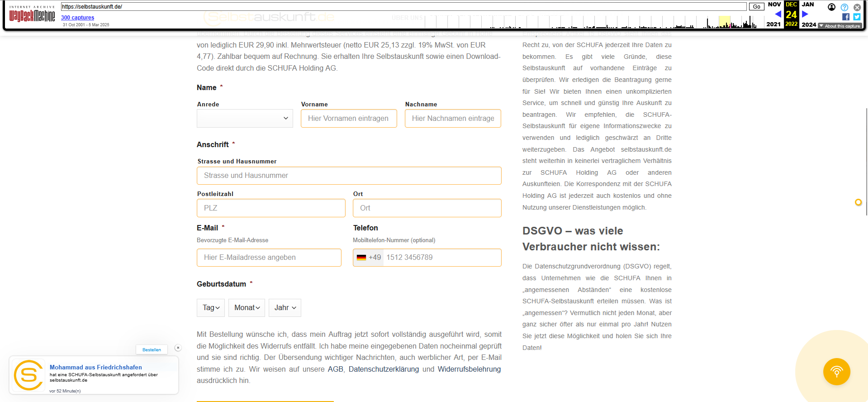The image size is (868, 402).
Task: Click the DSGVO heading in the sidebar
Action: [x=591, y=239]
